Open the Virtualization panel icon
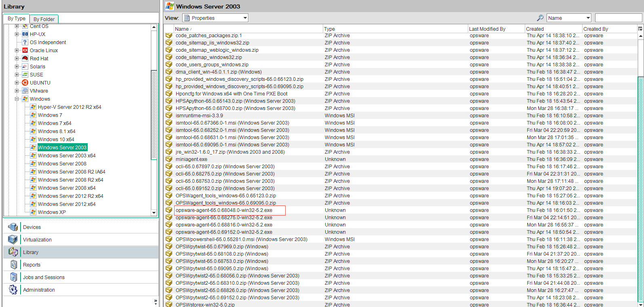This screenshot has width=644, height=307. (13, 239)
